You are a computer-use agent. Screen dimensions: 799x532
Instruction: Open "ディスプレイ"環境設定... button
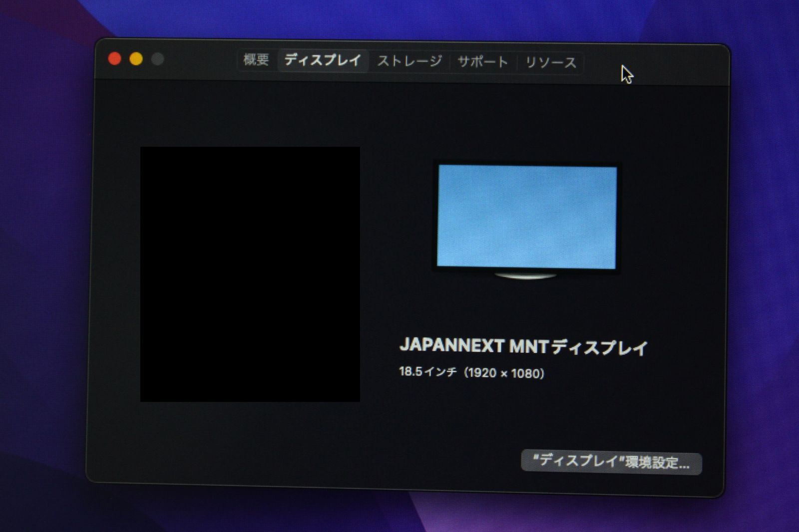pos(611,462)
